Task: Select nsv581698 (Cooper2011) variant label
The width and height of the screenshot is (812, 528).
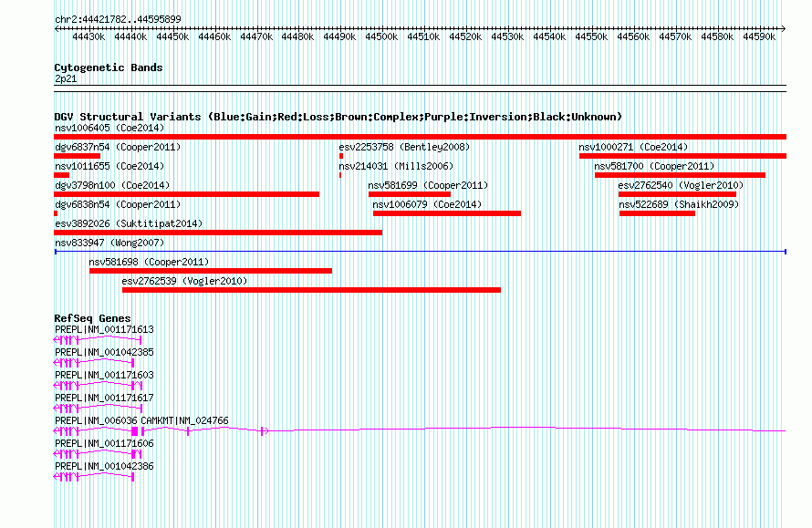Action: click(x=149, y=262)
